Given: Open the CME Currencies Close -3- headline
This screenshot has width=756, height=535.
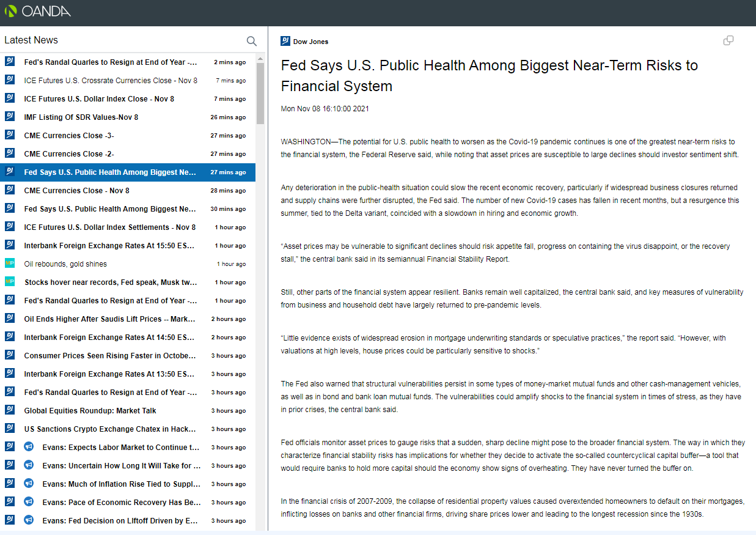Looking at the screenshot, I should point(69,136).
